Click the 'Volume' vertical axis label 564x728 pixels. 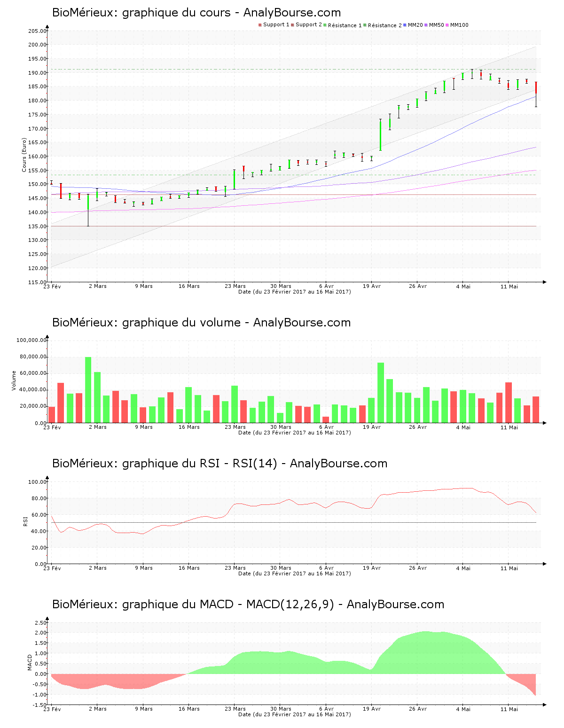pyautogui.click(x=14, y=380)
